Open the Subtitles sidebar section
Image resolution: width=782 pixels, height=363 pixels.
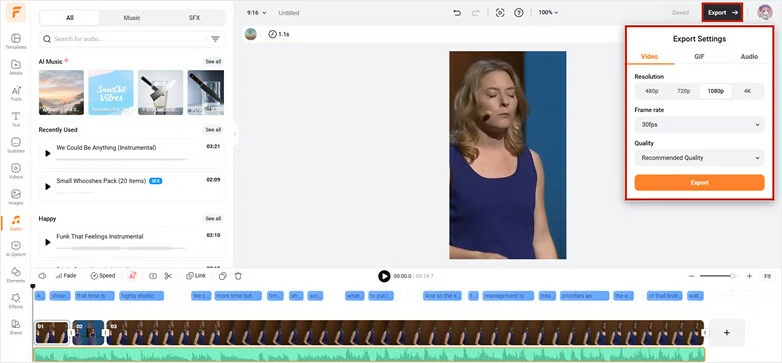(15, 145)
